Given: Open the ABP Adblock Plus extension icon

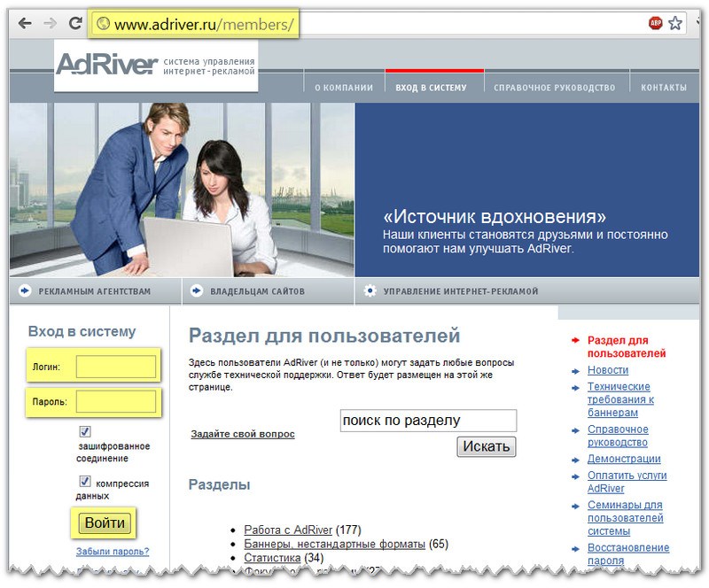Looking at the screenshot, I should (x=655, y=23).
